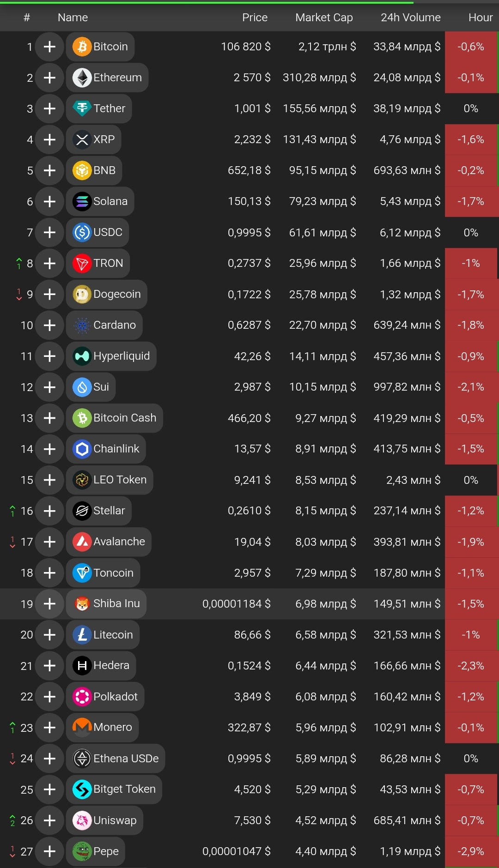Open the Bitcoin Cash coin page
This screenshot has height=868, width=499.
point(115,418)
